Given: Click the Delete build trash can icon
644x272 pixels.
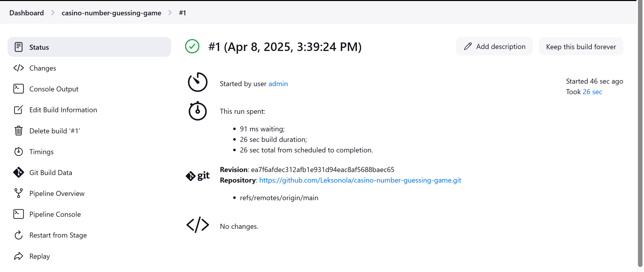Looking at the screenshot, I should pyautogui.click(x=19, y=131).
